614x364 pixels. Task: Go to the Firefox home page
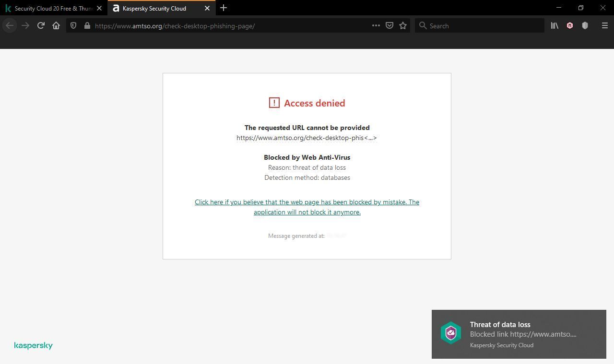coord(56,26)
